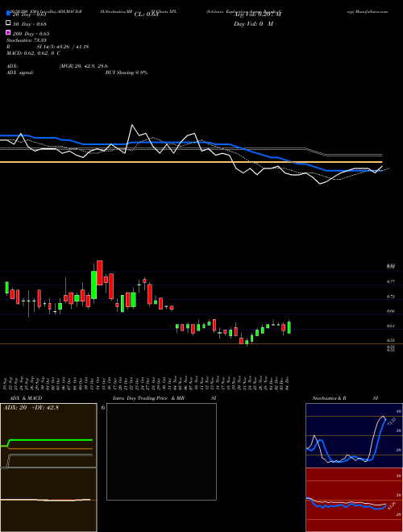The image size is (403, 532).
Task: Open the empty intraday trading price panel
Action: coord(161,451)
